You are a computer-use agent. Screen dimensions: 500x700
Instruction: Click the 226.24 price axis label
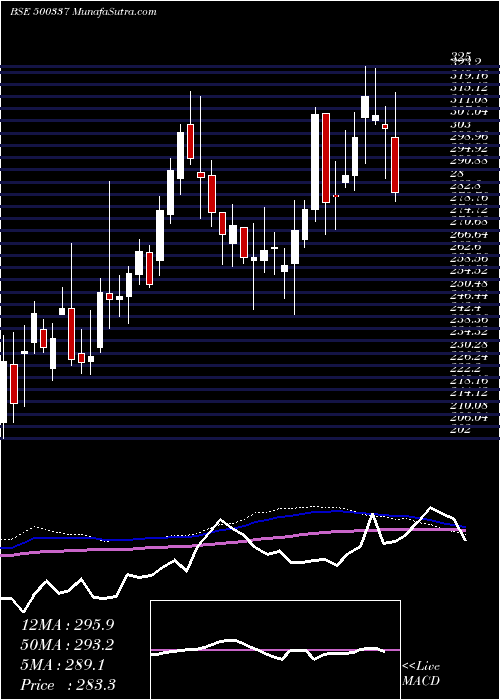(x=469, y=356)
